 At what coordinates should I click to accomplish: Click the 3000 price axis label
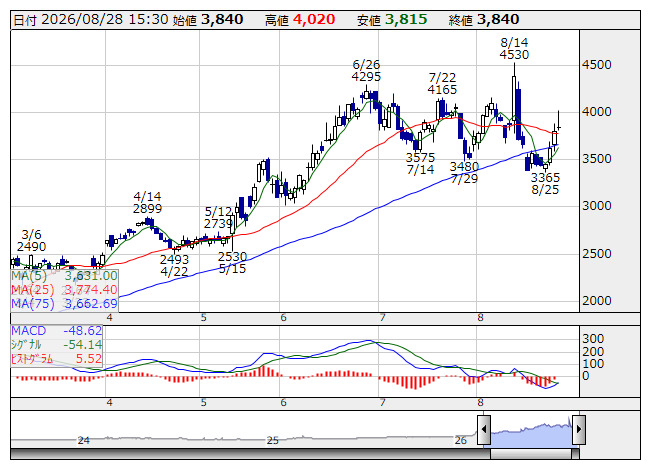click(x=597, y=206)
